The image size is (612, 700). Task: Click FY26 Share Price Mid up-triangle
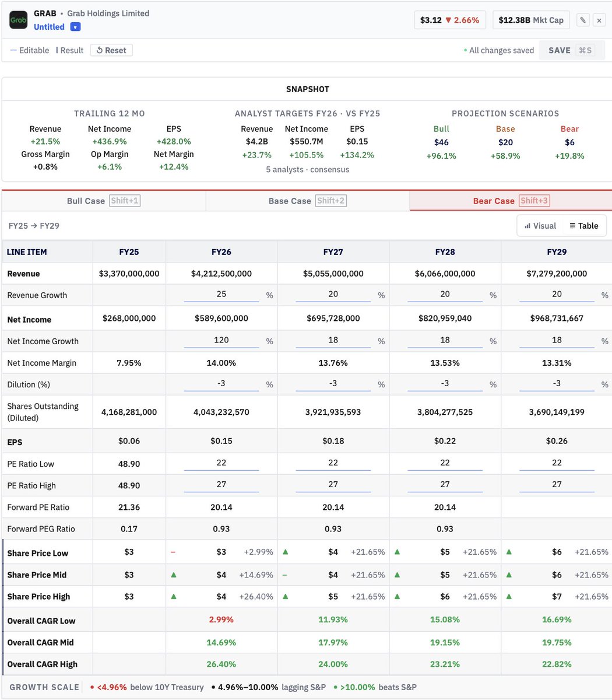tap(174, 575)
